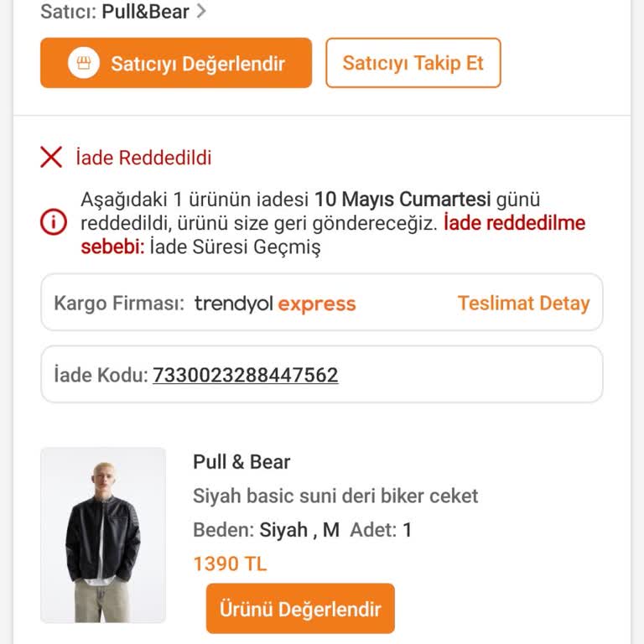This screenshot has width=644, height=644.
Task: Click the trendyol express logo
Action: (x=275, y=304)
